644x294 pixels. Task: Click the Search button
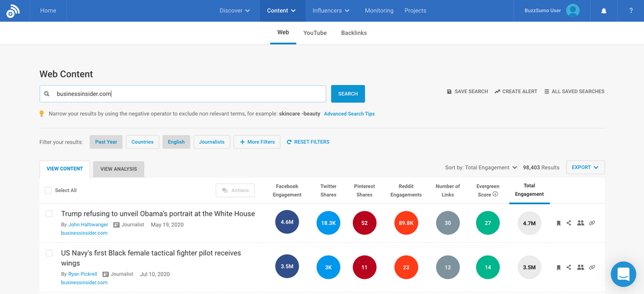pyautogui.click(x=348, y=94)
